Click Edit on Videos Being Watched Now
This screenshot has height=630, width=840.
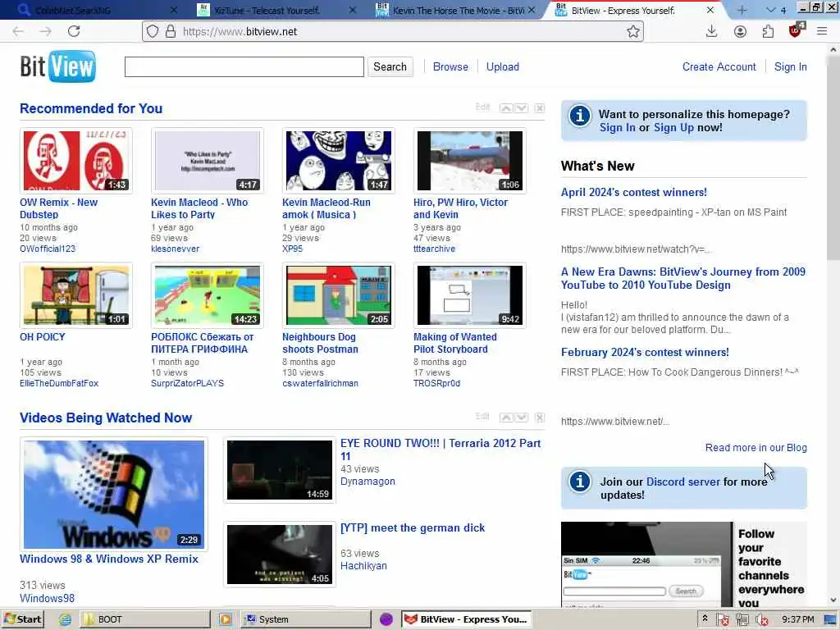pyautogui.click(x=482, y=416)
